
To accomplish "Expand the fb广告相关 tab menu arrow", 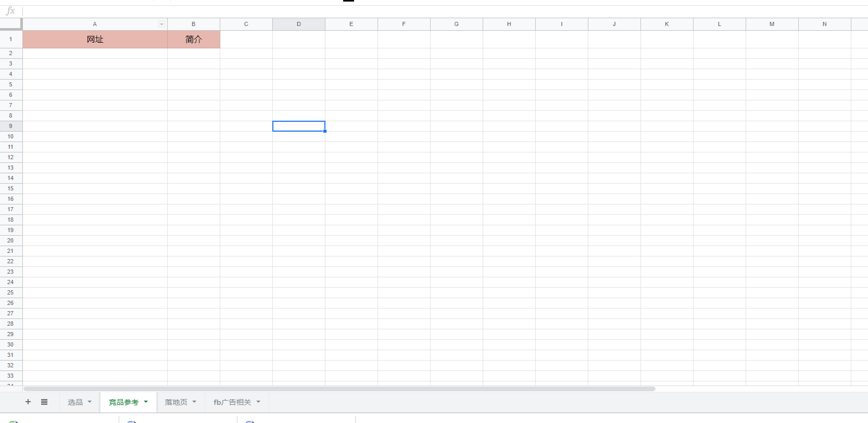I will pyautogui.click(x=258, y=402).
